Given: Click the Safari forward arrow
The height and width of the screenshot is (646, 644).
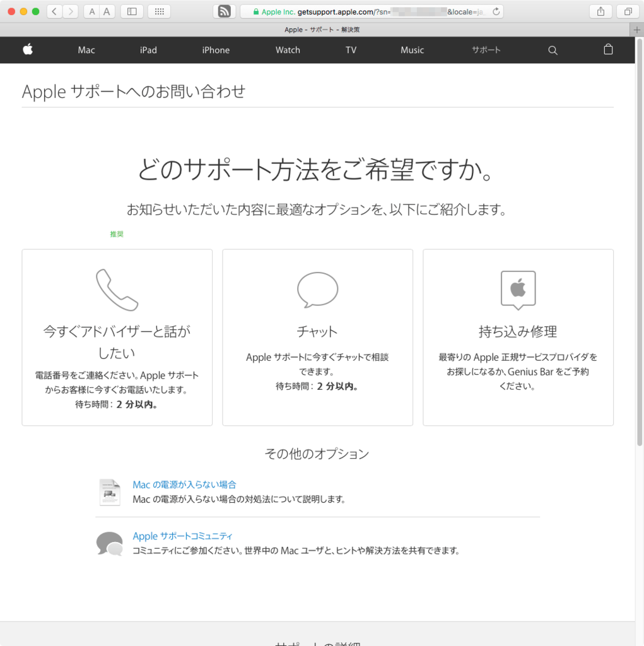Looking at the screenshot, I should pyautogui.click(x=71, y=11).
